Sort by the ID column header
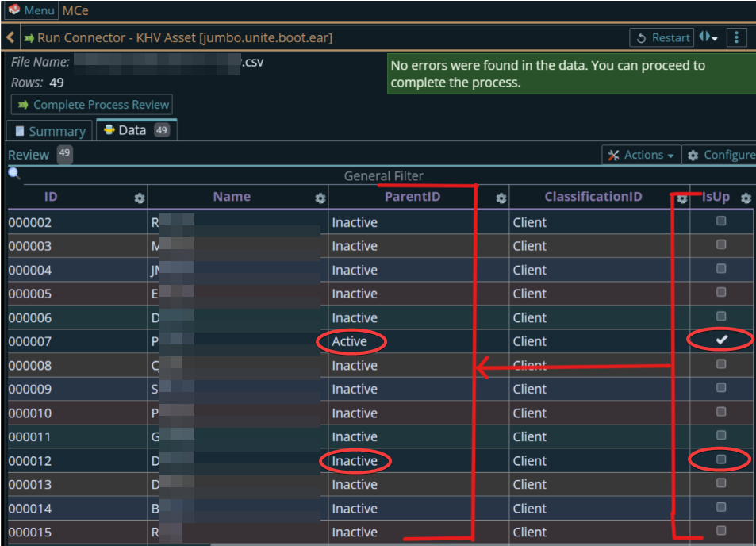The image size is (756, 546). click(51, 197)
